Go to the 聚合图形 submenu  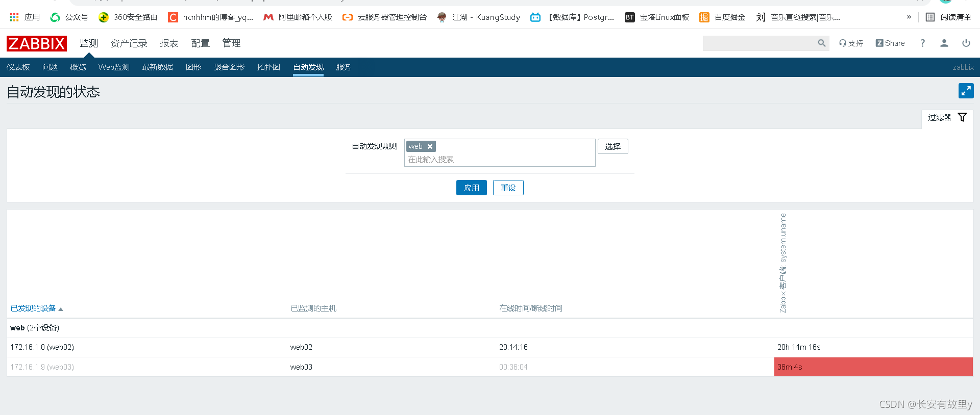point(229,67)
